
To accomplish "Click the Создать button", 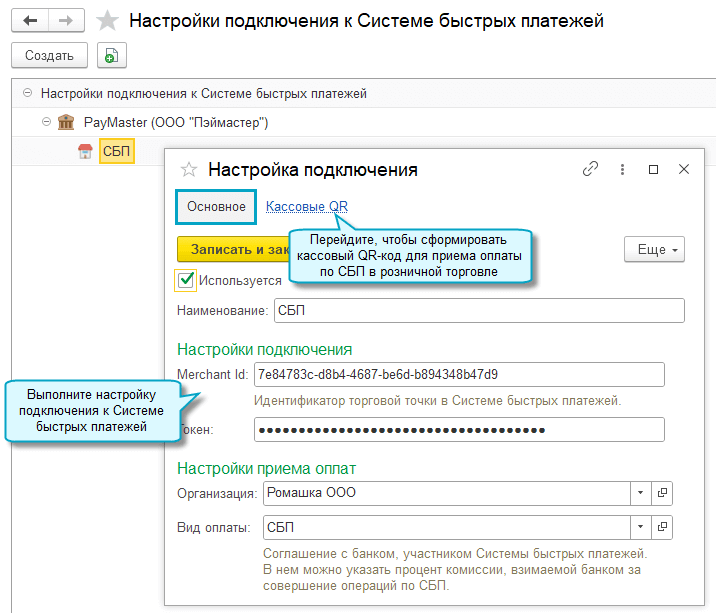I will [49, 55].
